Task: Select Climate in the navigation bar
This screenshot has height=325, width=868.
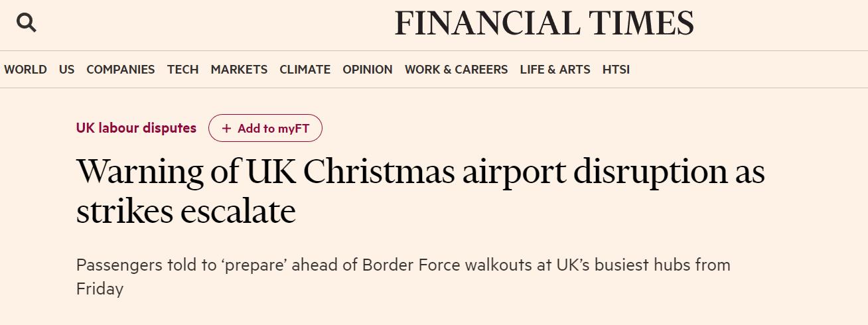Action: pyautogui.click(x=305, y=70)
